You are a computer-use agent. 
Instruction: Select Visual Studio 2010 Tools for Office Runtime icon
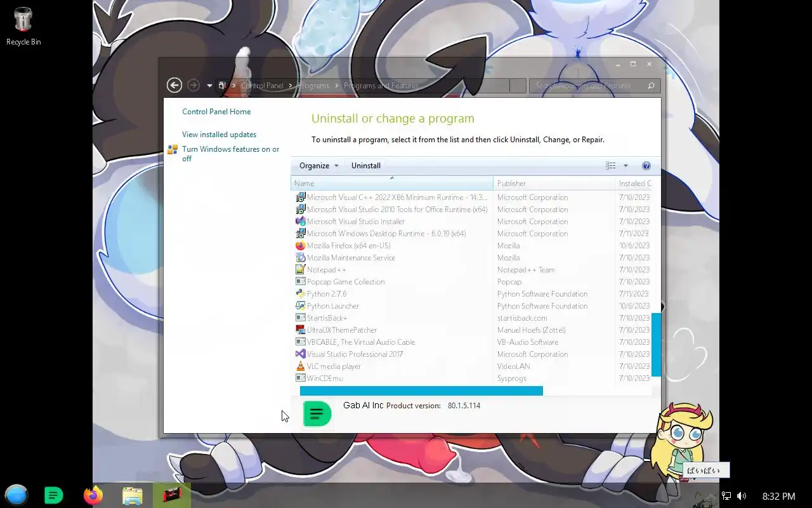pyautogui.click(x=301, y=210)
